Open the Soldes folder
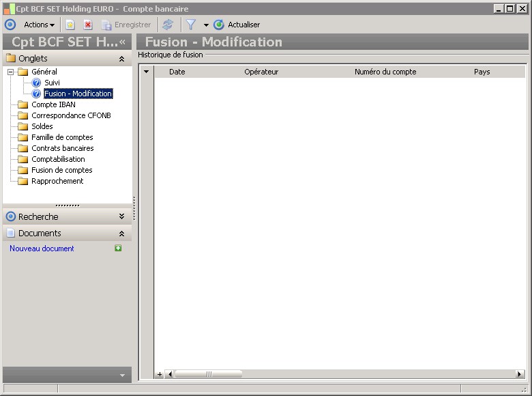The height and width of the screenshot is (396, 532). coord(42,126)
